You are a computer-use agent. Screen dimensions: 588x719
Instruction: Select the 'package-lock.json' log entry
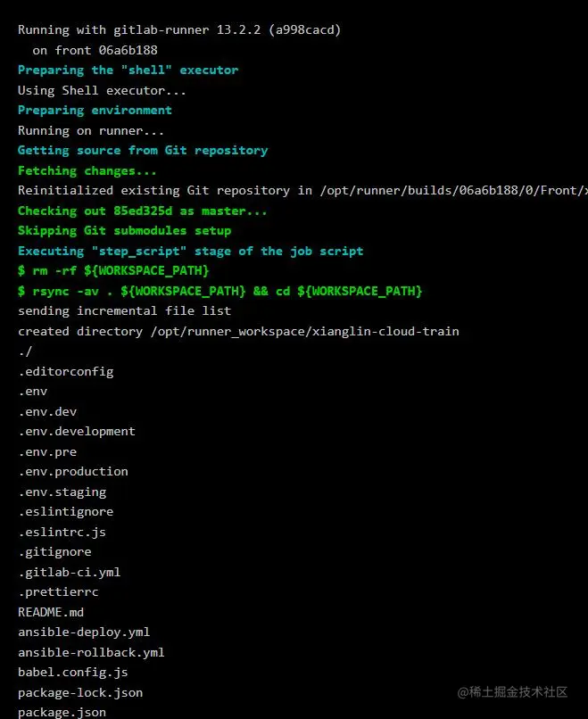pyautogui.click(x=80, y=692)
